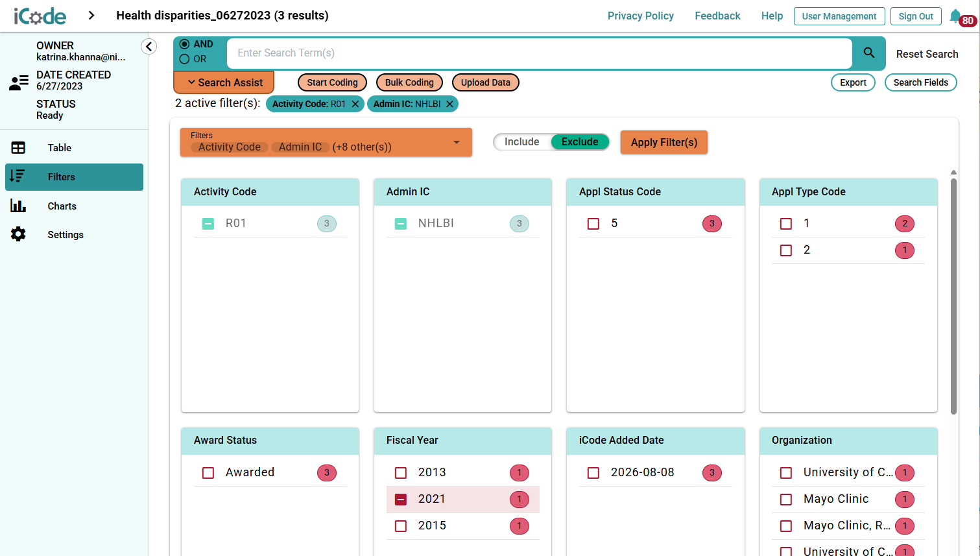Click the Enter Search Term(s) field
This screenshot has height=556, width=980.
coord(539,53)
